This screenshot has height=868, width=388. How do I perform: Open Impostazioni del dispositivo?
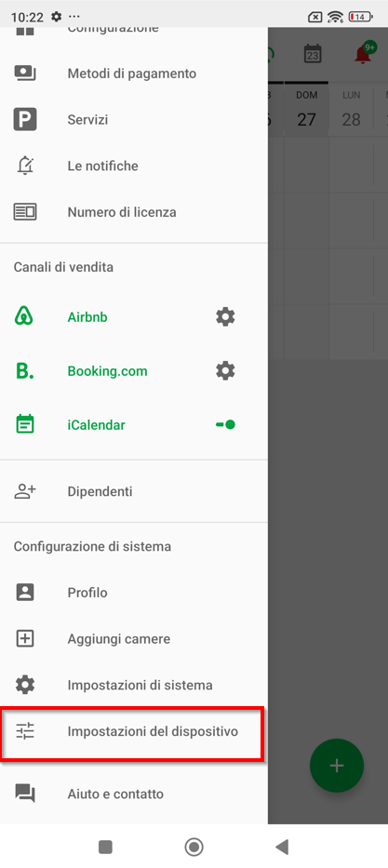133,732
